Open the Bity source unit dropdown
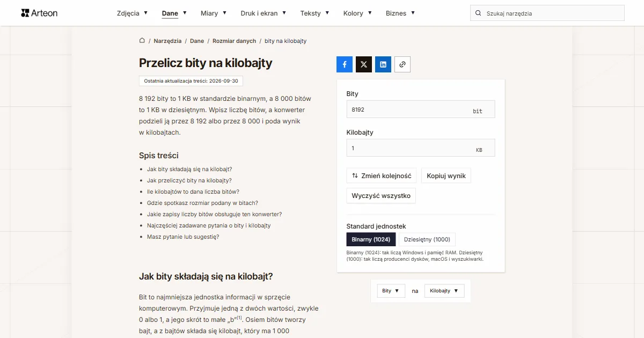The width and height of the screenshot is (644, 338). (391, 291)
